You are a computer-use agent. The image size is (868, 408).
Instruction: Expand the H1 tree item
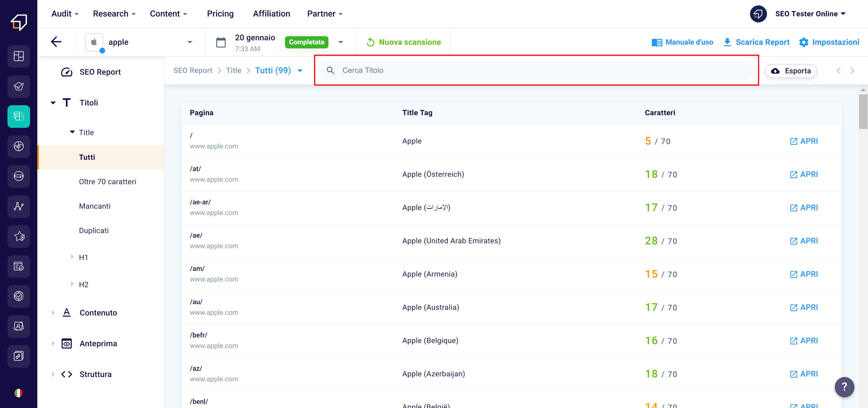tap(72, 257)
